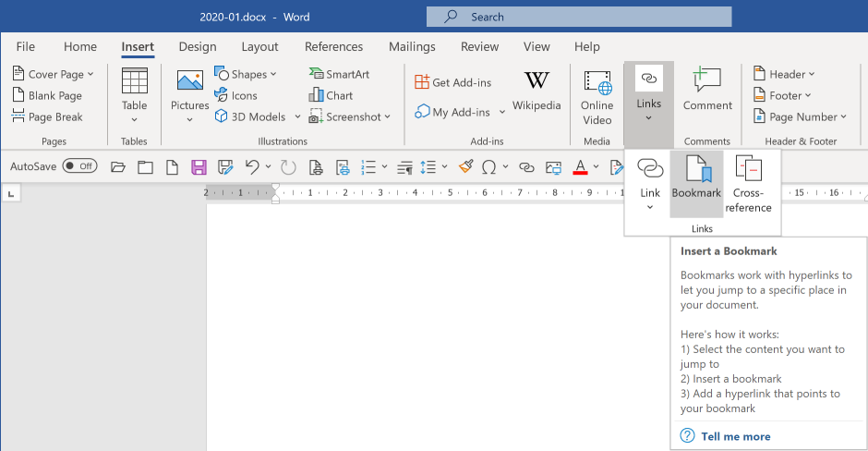This screenshot has height=451, width=868.
Task: Open the Font Color dropdown arrow
Action: coord(597,166)
